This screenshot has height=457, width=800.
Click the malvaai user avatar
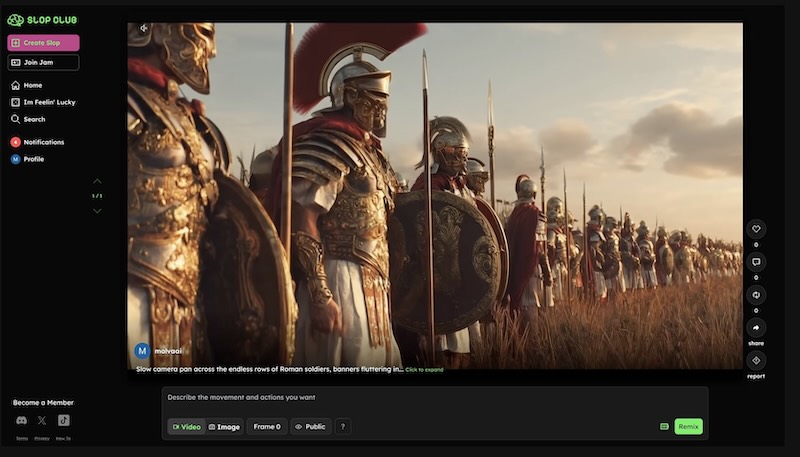[x=142, y=351]
